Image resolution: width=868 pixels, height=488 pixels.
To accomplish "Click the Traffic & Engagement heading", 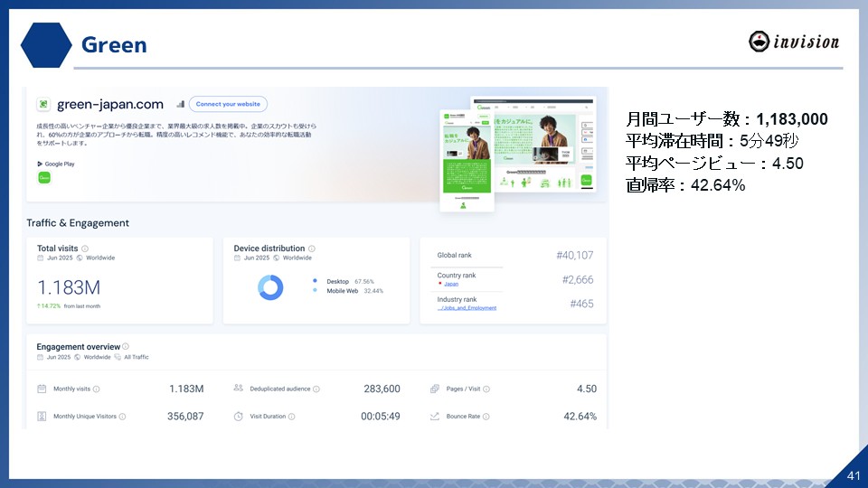I will [78, 223].
